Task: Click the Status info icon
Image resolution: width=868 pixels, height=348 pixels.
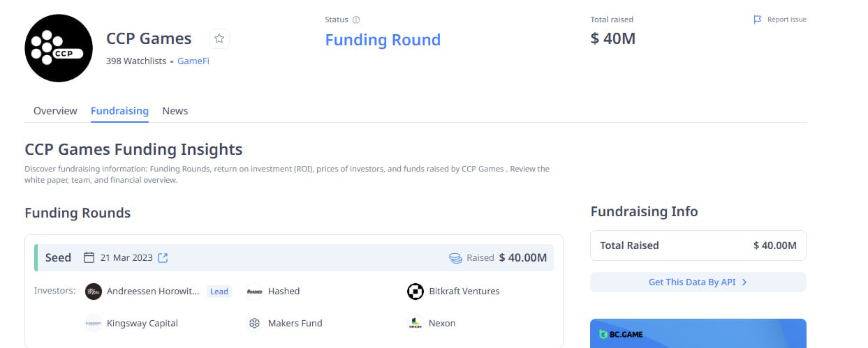Action: click(x=356, y=20)
